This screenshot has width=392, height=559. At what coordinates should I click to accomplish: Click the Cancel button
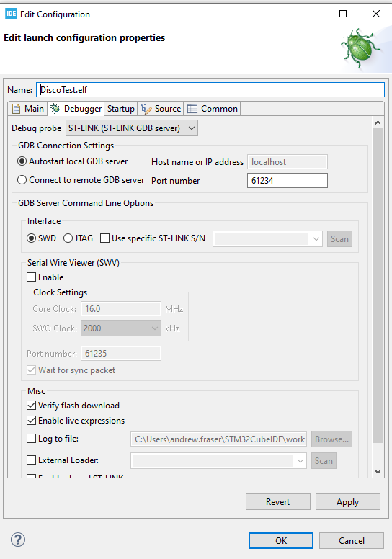click(352, 541)
